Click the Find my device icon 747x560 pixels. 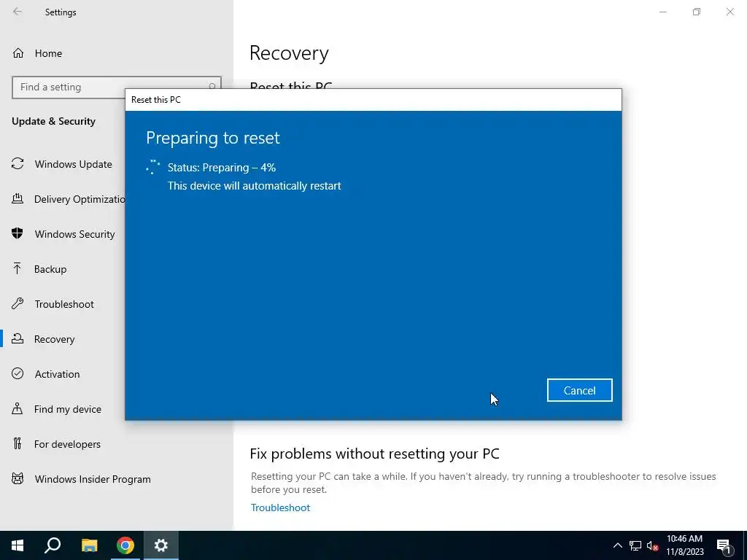(18, 408)
